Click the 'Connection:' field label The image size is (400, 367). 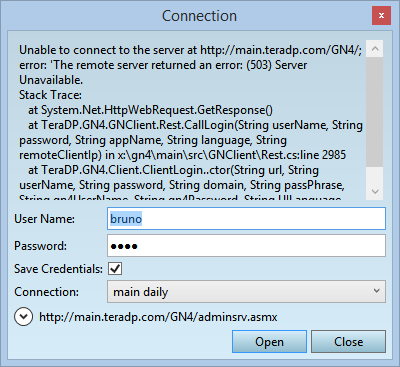tap(46, 292)
